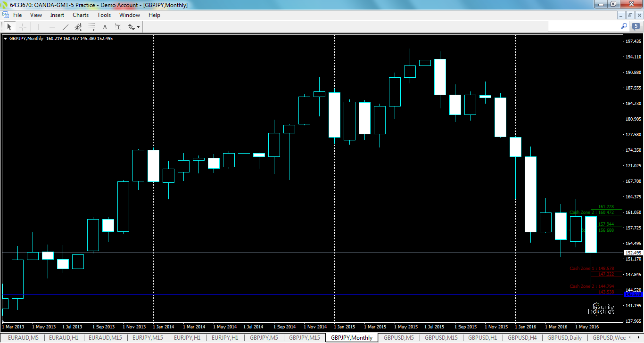
Task: Enable the Crosshair tool
Action: click(23, 26)
